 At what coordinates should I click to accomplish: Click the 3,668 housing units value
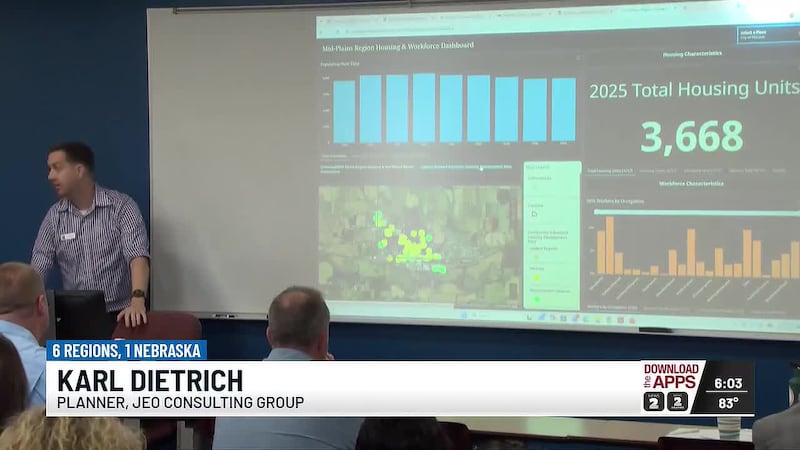point(691,137)
